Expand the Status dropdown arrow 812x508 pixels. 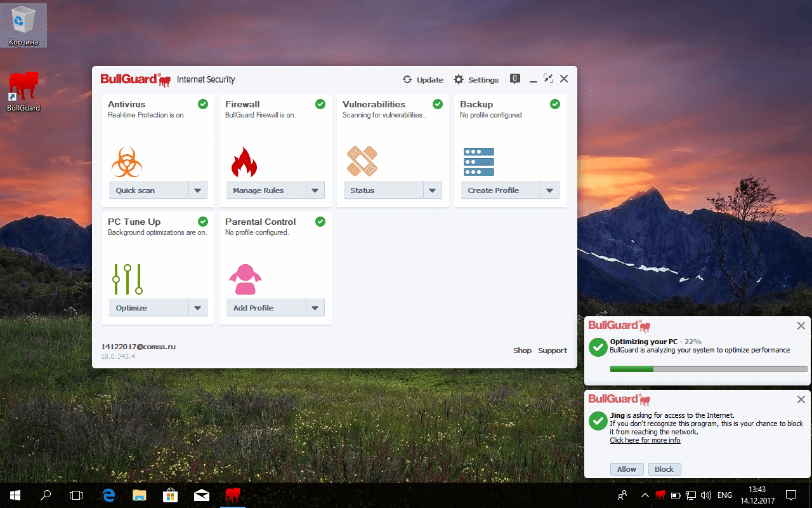pos(433,190)
